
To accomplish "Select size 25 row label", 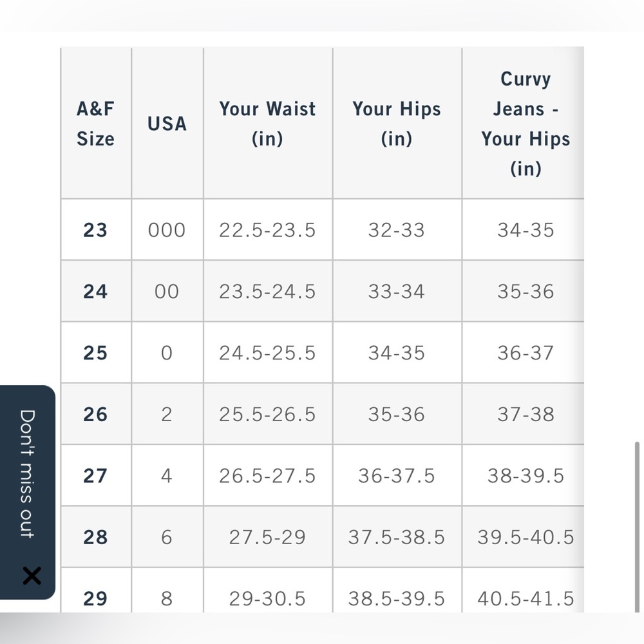I will coord(95,352).
